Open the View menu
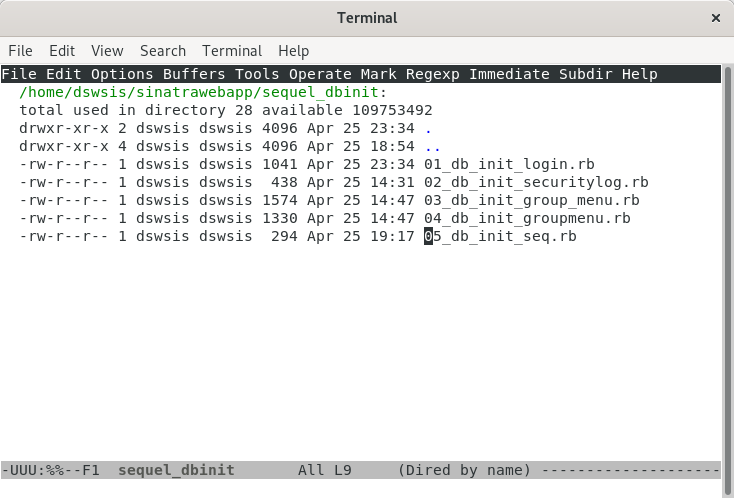 click(107, 51)
